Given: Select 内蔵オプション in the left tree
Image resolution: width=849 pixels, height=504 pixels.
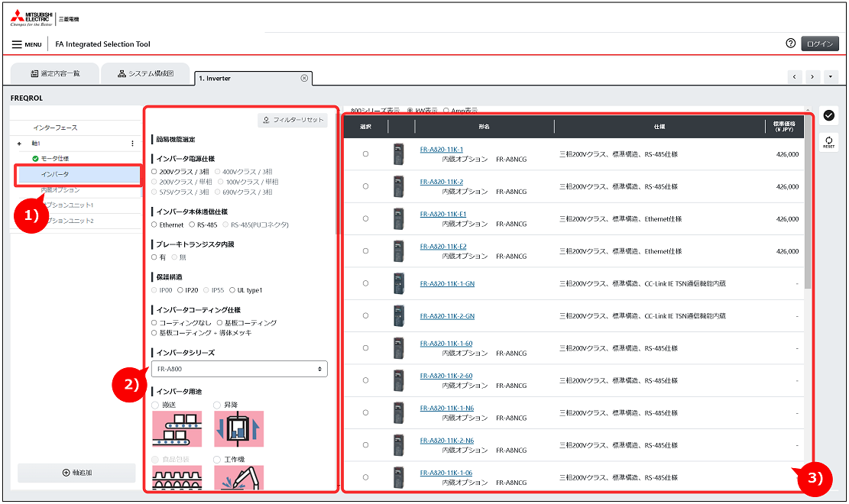Looking at the screenshot, I should coord(60,190).
